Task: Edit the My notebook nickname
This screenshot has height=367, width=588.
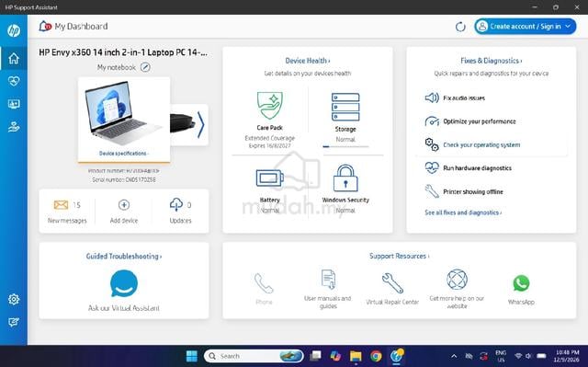Action: point(145,67)
